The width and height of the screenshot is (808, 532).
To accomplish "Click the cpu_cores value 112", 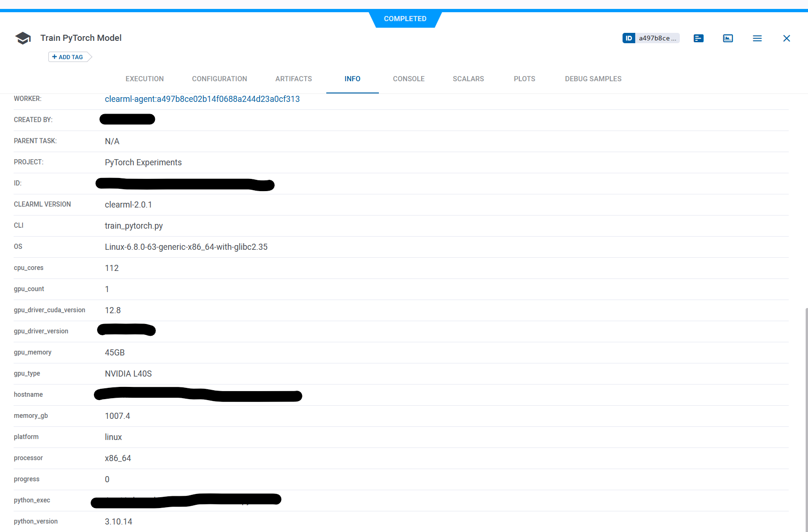I will tap(112, 268).
